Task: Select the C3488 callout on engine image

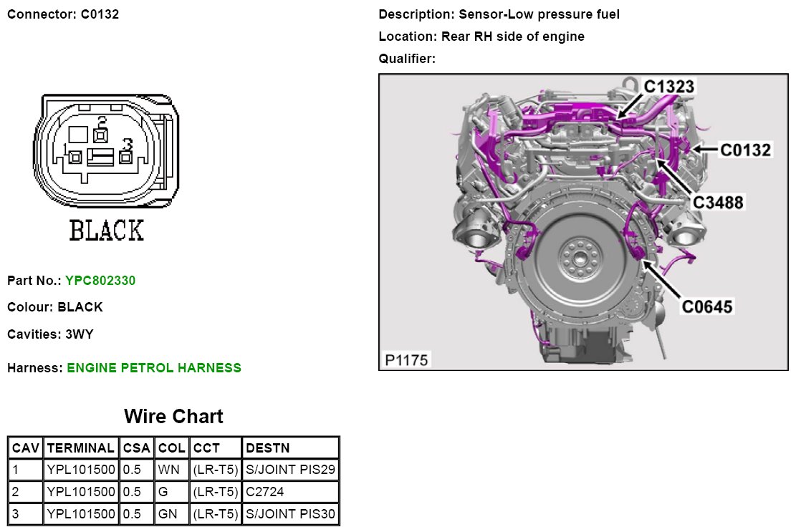Action: [718, 203]
